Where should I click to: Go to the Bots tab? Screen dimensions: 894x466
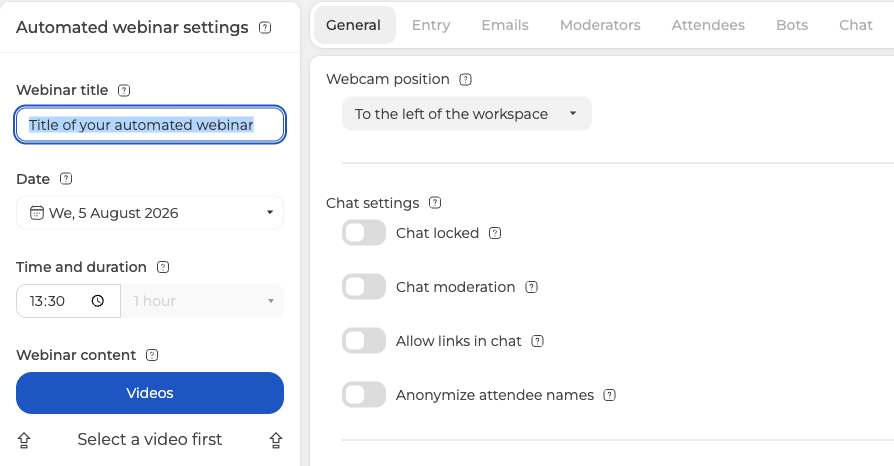click(x=792, y=25)
